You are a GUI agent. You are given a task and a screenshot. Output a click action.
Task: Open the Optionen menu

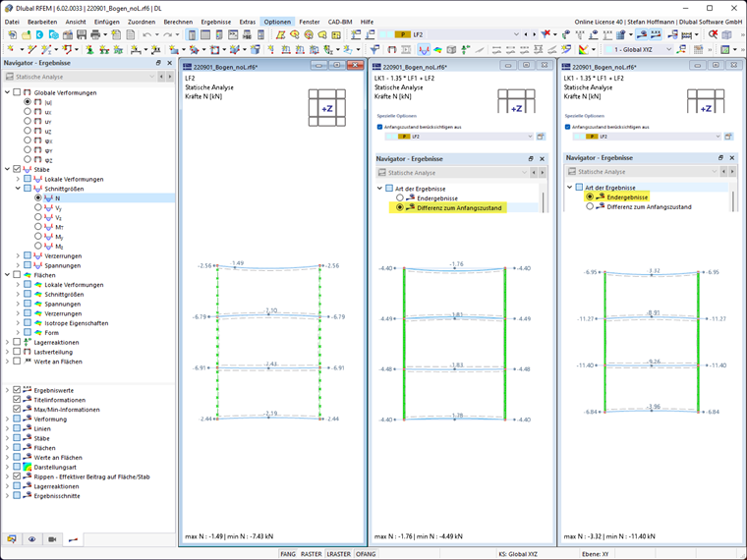[x=277, y=22]
